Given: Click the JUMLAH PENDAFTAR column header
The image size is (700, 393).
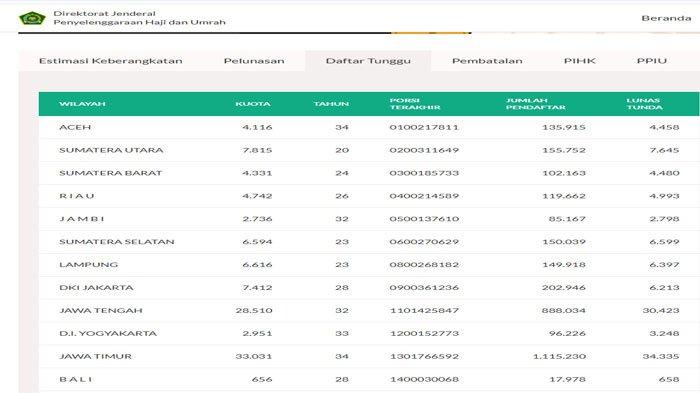Looking at the screenshot, I should click(535, 104).
